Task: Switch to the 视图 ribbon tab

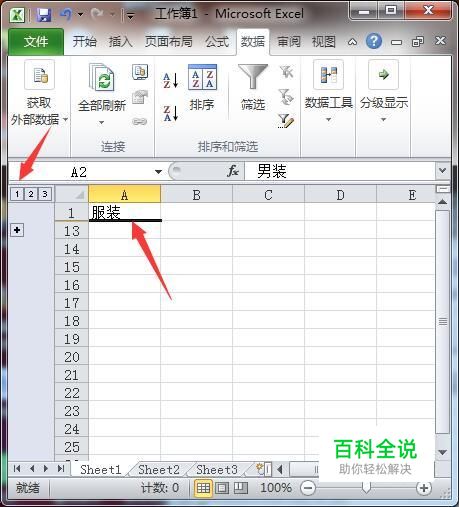Action: tap(323, 42)
